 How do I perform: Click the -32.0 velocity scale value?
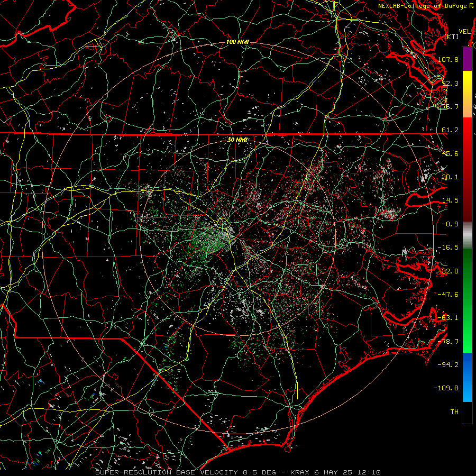[x=448, y=271]
